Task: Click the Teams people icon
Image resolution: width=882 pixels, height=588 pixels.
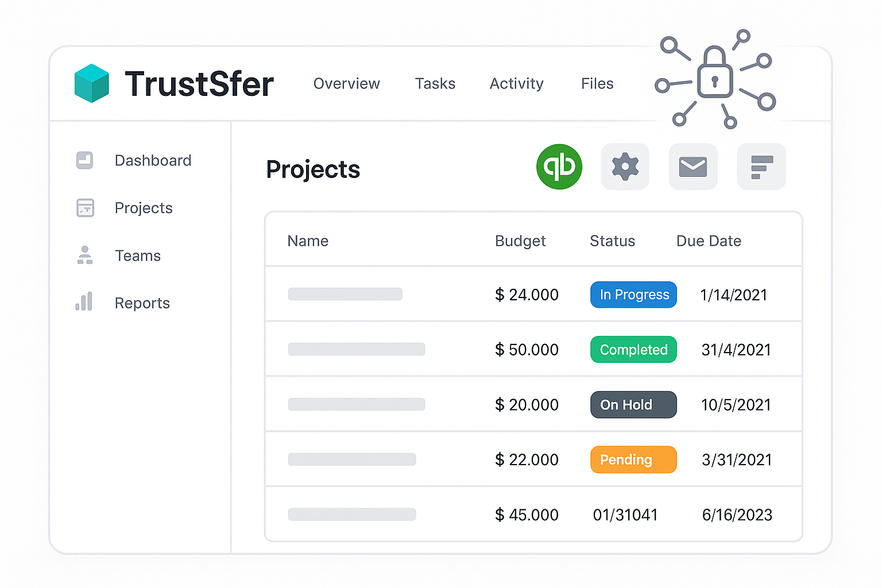Action: pos(85,255)
